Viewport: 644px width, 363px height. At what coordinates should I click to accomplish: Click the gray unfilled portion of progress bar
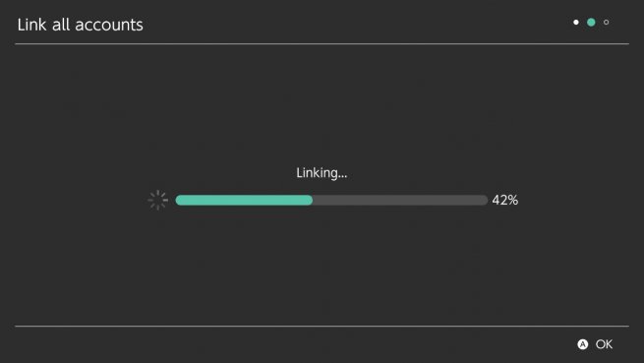(x=400, y=201)
